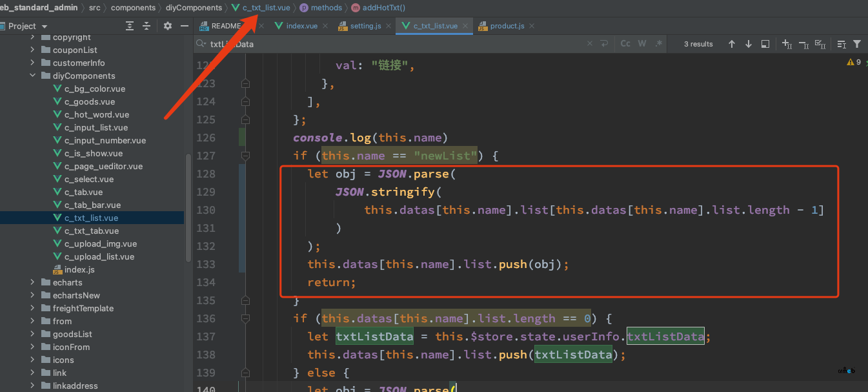Open search history magnifier icon
The image size is (868, 392).
201,44
